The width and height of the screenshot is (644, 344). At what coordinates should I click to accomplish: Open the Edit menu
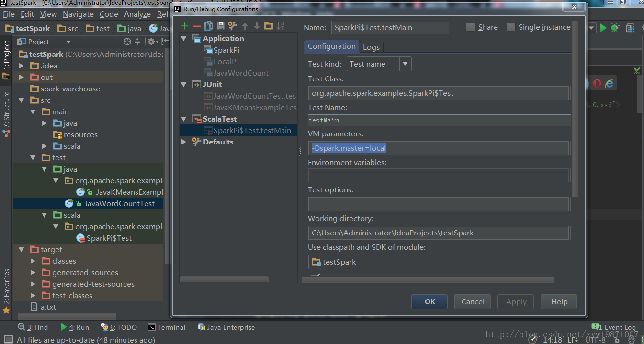pyautogui.click(x=27, y=14)
